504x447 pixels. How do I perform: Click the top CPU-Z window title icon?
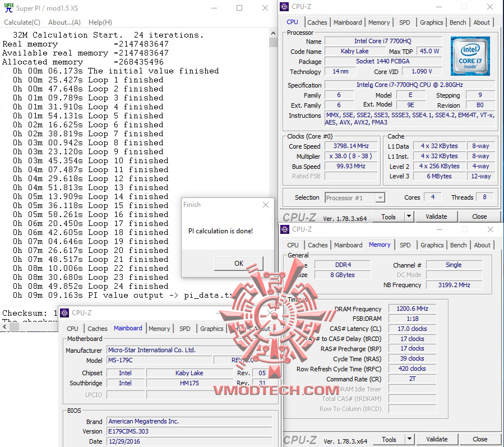point(284,6)
